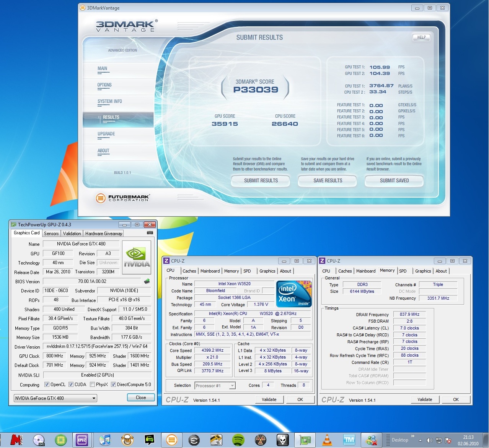Open the radioactive symbol taskbar app
The image size is (489, 448).
point(261,440)
